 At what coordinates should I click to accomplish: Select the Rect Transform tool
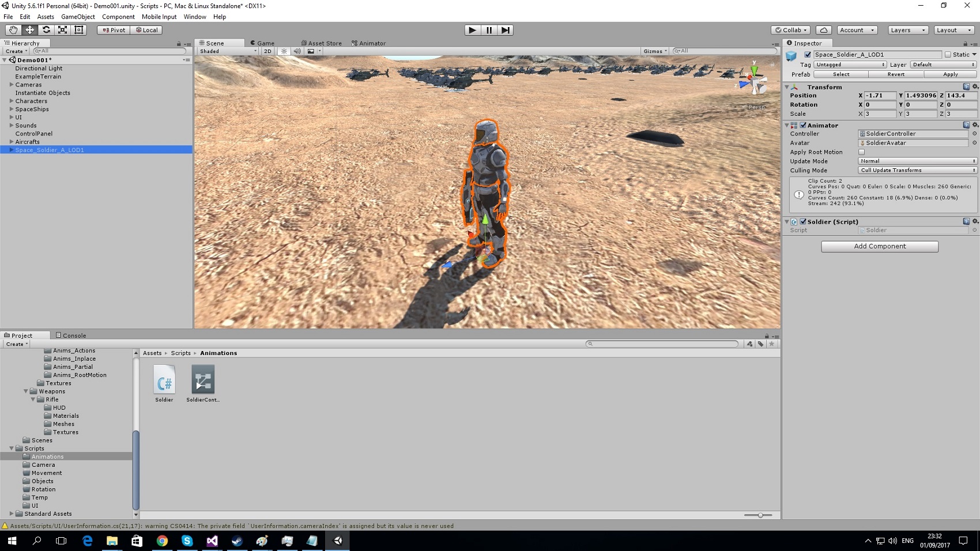coord(79,30)
